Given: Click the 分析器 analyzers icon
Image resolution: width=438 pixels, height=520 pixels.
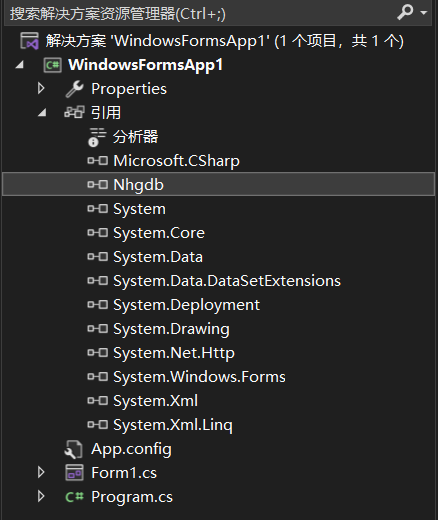Looking at the screenshot, I should pos(97,137).
